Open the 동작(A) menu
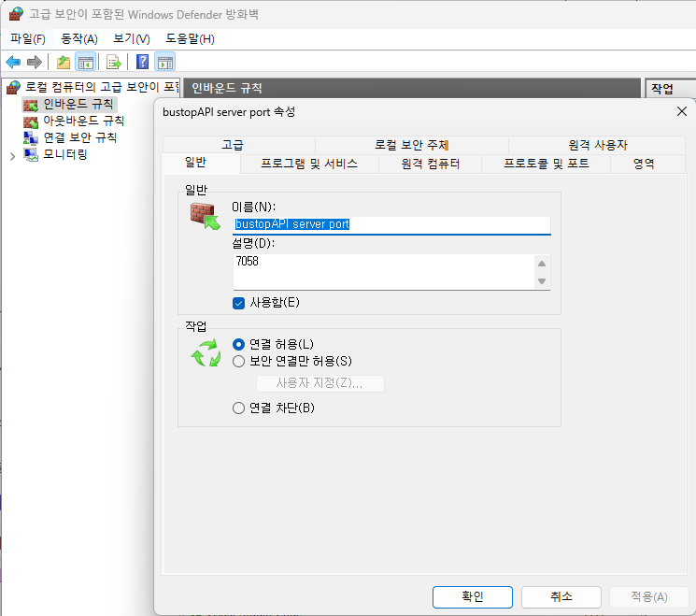Screen dimensions: 696x616 (79, 39)
